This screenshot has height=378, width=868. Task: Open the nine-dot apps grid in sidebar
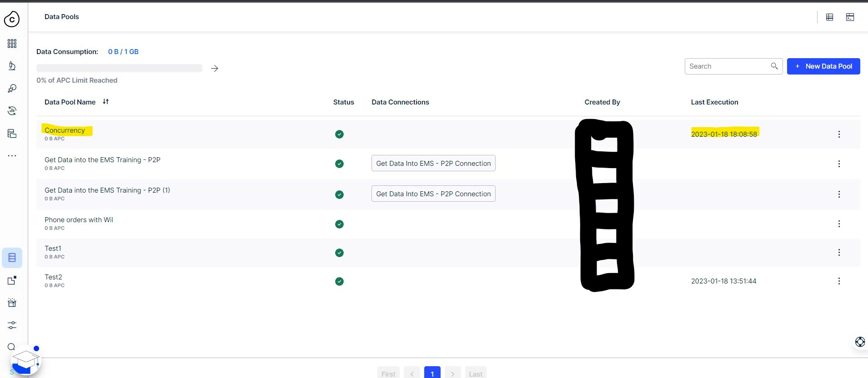[x=12, y=44]
